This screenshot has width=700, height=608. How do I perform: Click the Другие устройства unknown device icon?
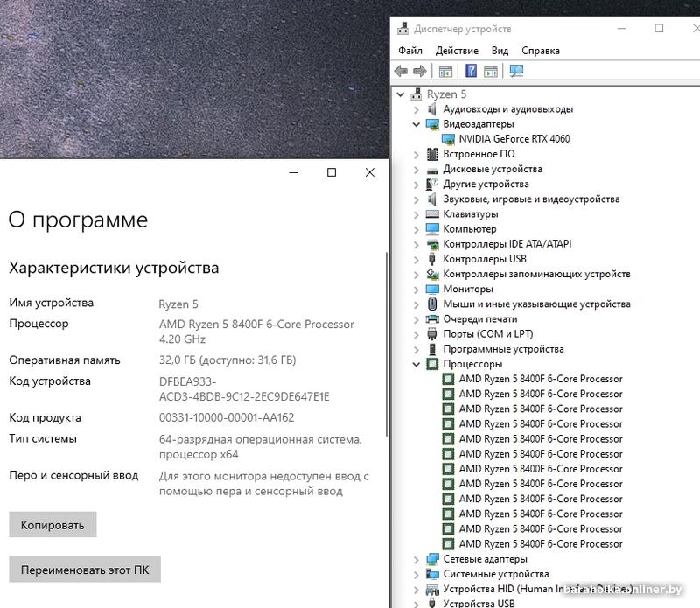coord(432,184)
